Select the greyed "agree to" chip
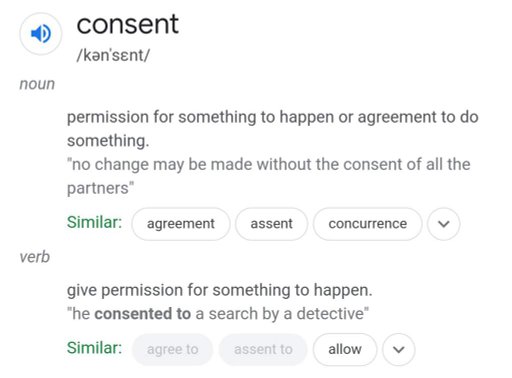This screenshot has height=378, width=512. click(172, 349)
